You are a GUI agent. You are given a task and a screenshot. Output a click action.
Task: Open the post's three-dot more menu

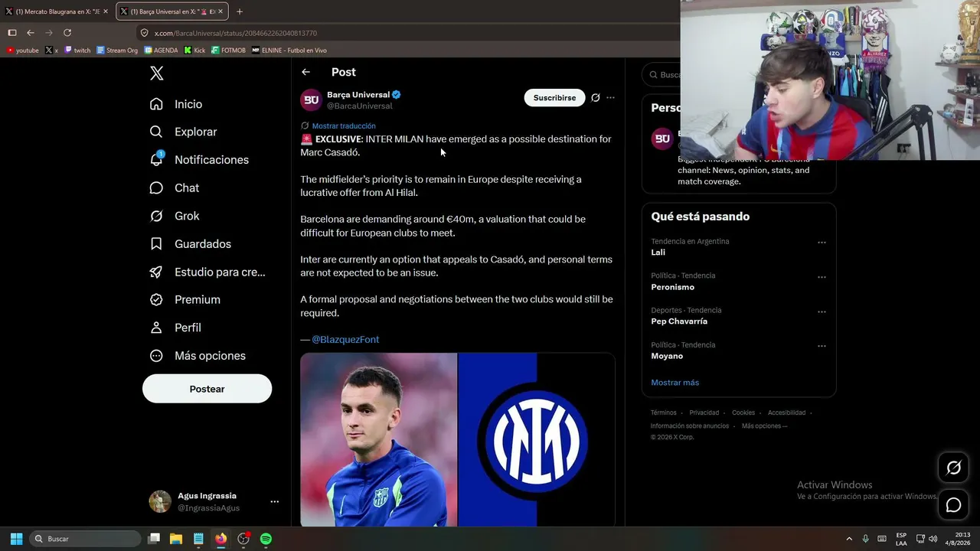(x=610, y=98)
